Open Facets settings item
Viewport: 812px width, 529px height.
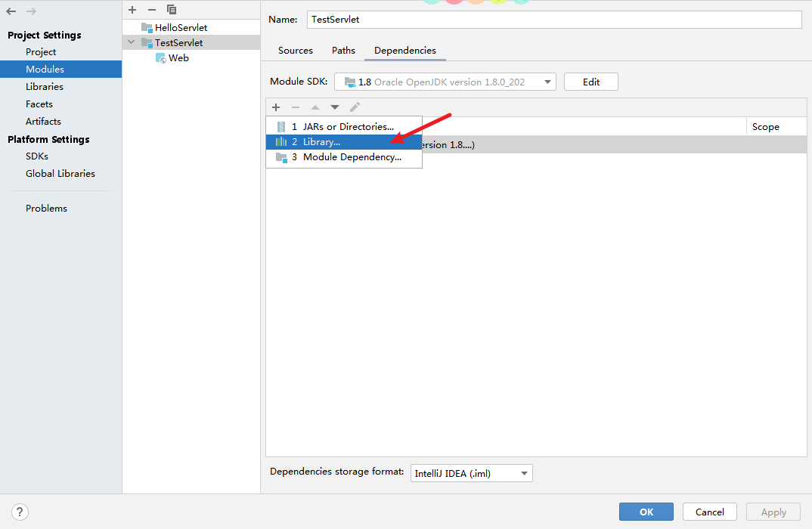coord(60,104)
